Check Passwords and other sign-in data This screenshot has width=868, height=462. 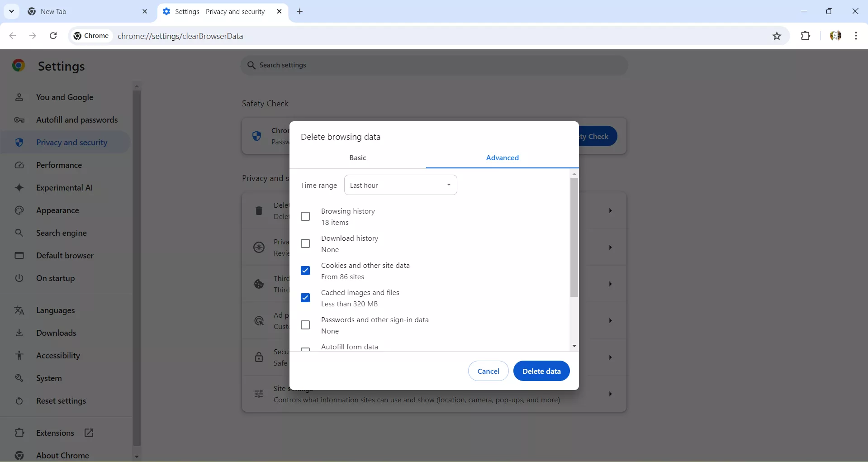(x=305, y=325)
